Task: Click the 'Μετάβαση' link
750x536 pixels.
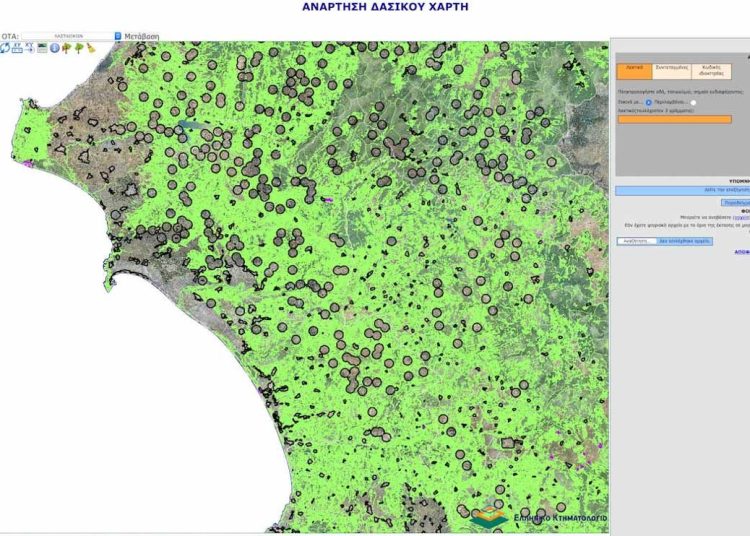Action: [141, 36]
